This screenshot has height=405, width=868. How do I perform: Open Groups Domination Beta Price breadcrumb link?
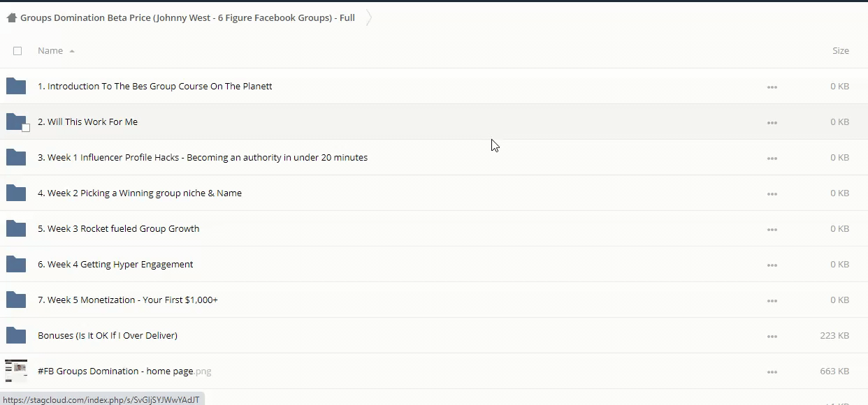pos(187,18)
